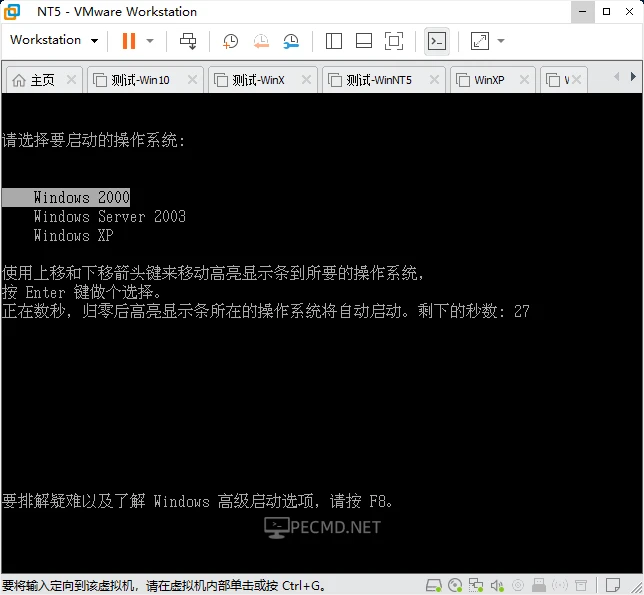
Task: Switch to the 主页 tab
Action: [42, 80]
